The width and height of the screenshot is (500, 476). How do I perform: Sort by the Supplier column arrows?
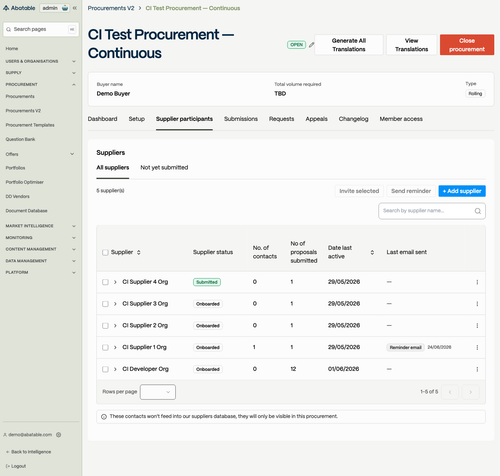[139, 252]
